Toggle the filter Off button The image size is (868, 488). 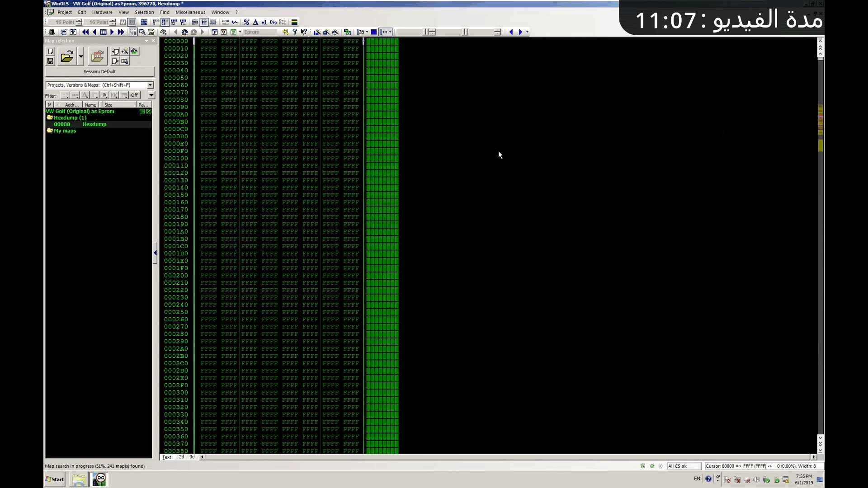click(x=134, y=95)
